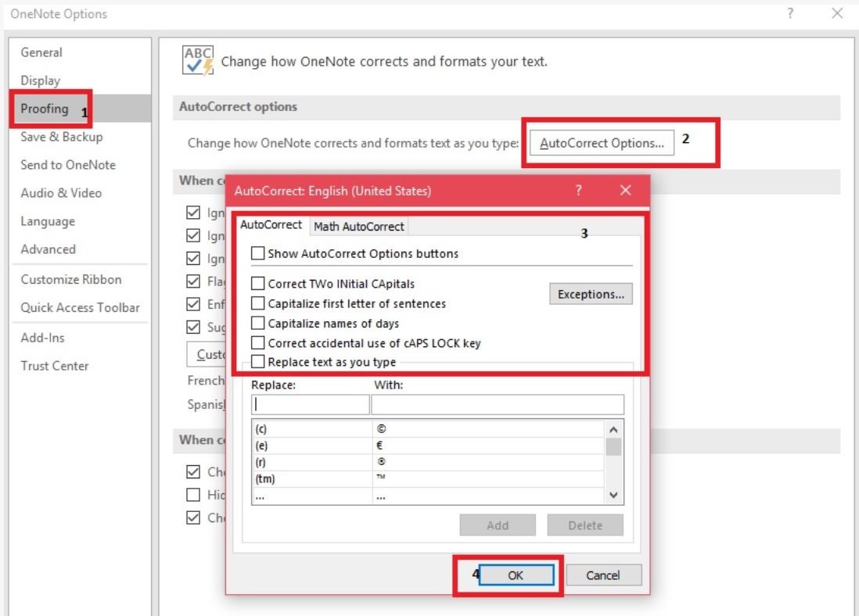Cancel the AutoCorrect dialog
This screenshot has height=616, width=859.
(603, 575)
